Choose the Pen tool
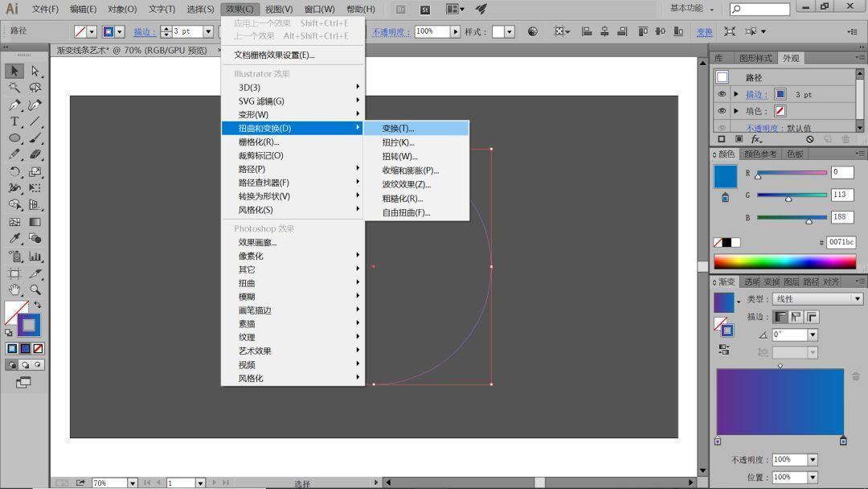The image size is (868, 489). click(14, 104)
